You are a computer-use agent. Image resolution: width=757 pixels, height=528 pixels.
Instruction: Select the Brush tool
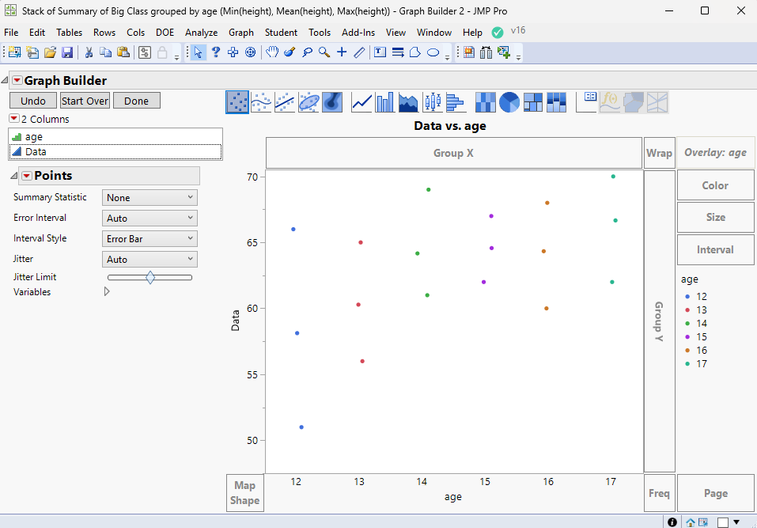coord(290,53)
